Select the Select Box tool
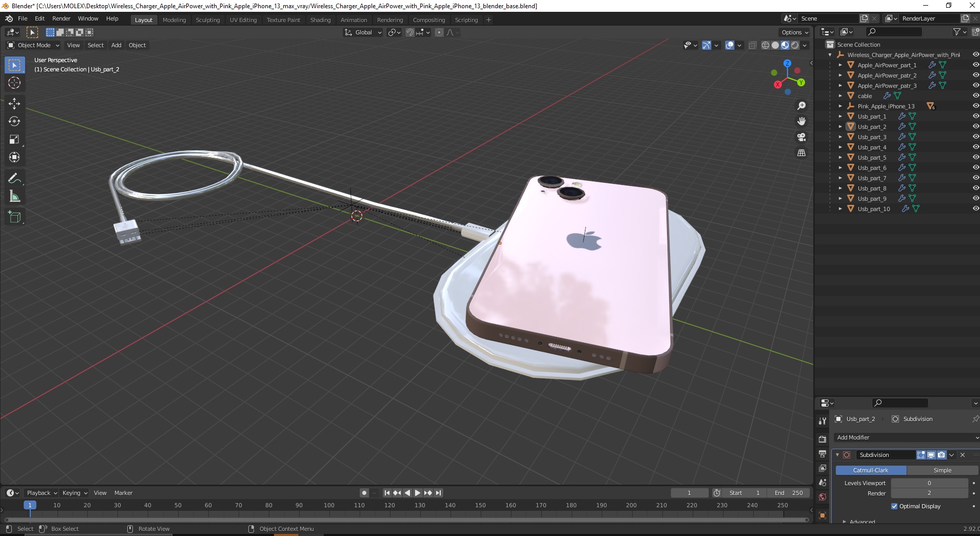 [14, 65]
